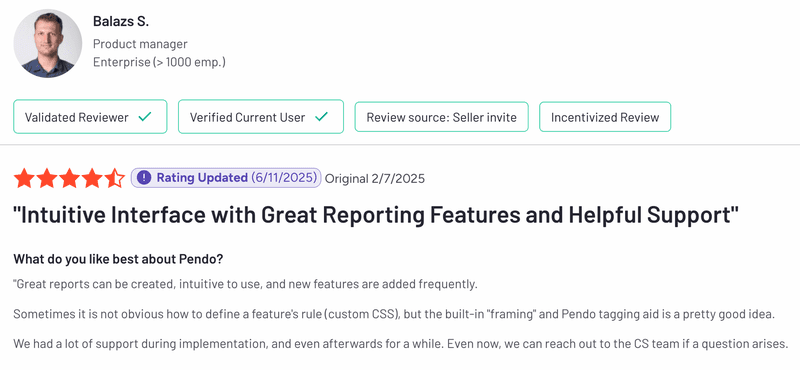Click the Enterprise (> 1000 emp.) text

click(x=159, y=62)
